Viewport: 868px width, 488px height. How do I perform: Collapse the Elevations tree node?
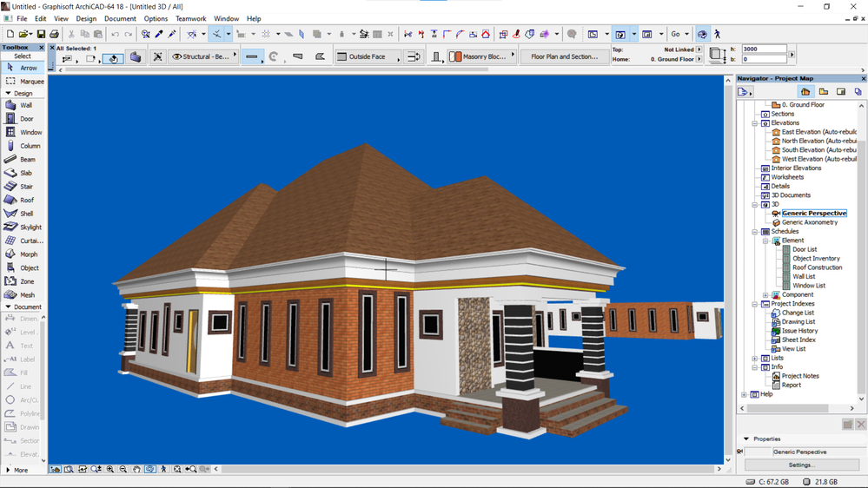pyautogui.click(x=754, y=122)
